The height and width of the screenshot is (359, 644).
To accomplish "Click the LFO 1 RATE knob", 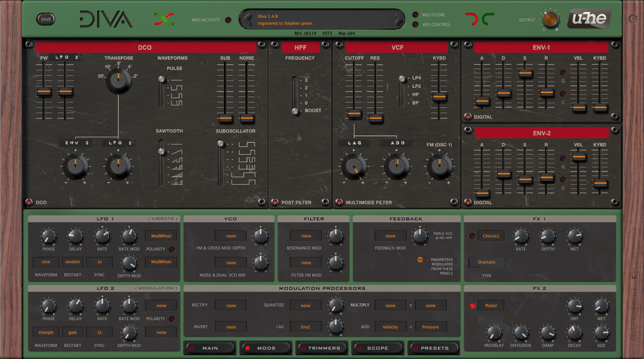I will coord(102,236).
